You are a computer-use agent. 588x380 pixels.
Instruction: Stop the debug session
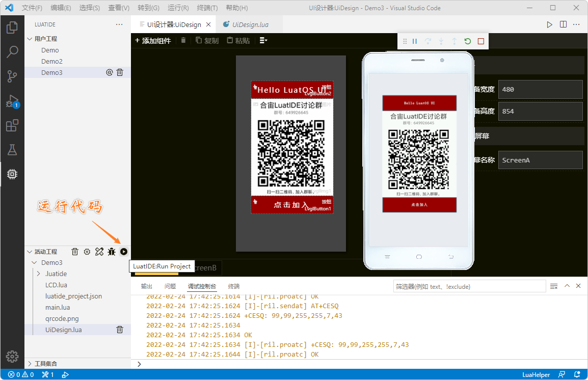(x=481, y=41)
